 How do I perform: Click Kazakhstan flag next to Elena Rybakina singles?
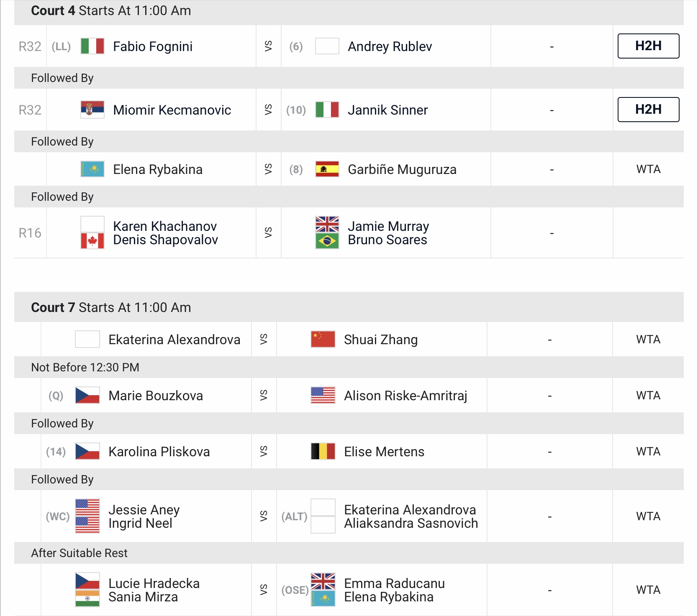pyautogui.click(x=92, y=169)
